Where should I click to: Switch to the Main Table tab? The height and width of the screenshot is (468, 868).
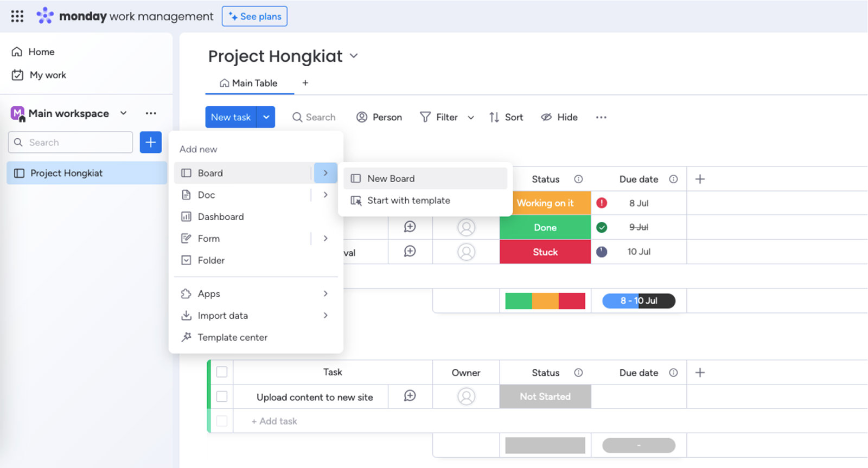click(248, 83)
